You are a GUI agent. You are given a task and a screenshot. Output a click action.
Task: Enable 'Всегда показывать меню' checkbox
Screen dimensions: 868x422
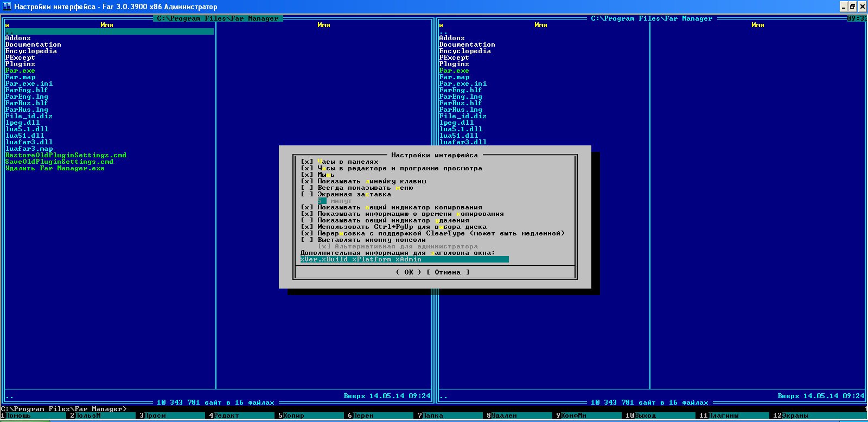(x=307, y=188)
